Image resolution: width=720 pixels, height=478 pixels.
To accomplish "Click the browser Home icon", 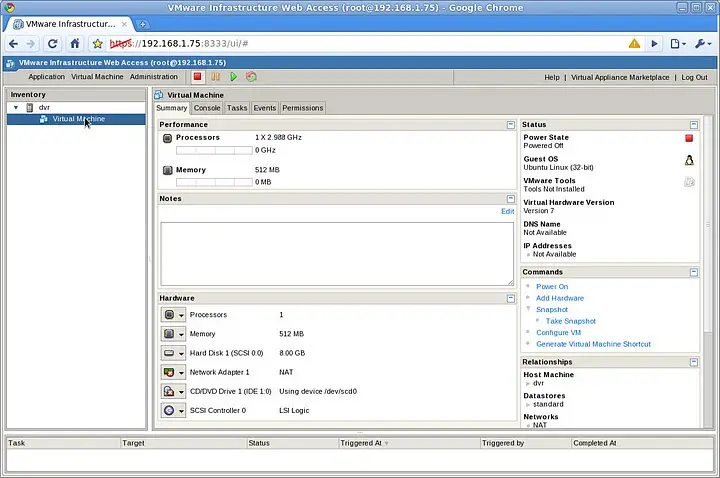I will coord(75,44).
